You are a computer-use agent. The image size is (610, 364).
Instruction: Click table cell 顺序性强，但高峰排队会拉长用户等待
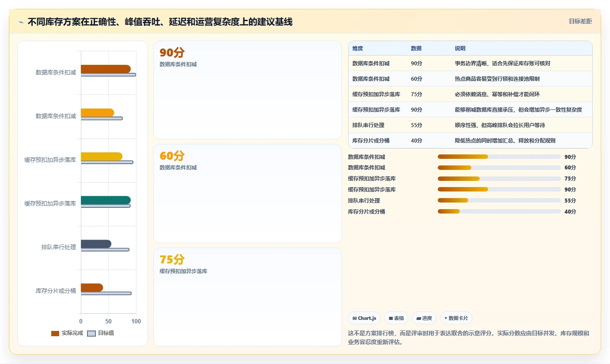pyautogui.click(x=500, y=125)
